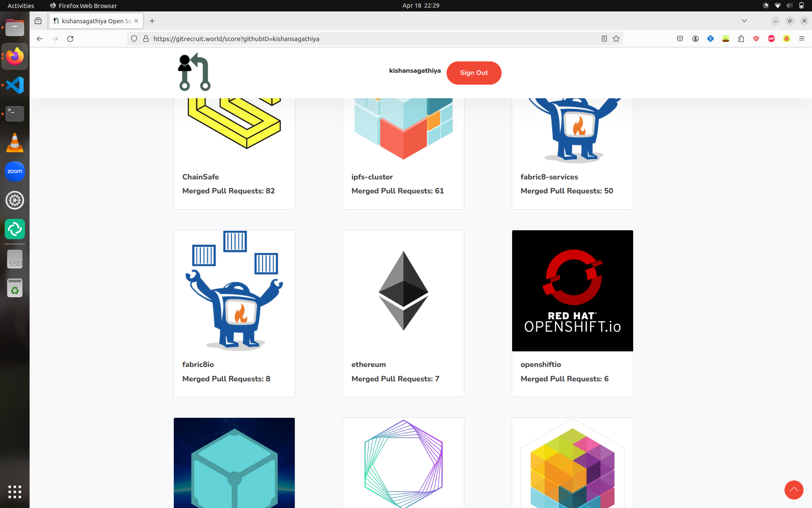Viewport: 812px width, 508px height.
Task: Click the browser forward arrow
Action: pyautogui.click(x=55, y=39)
